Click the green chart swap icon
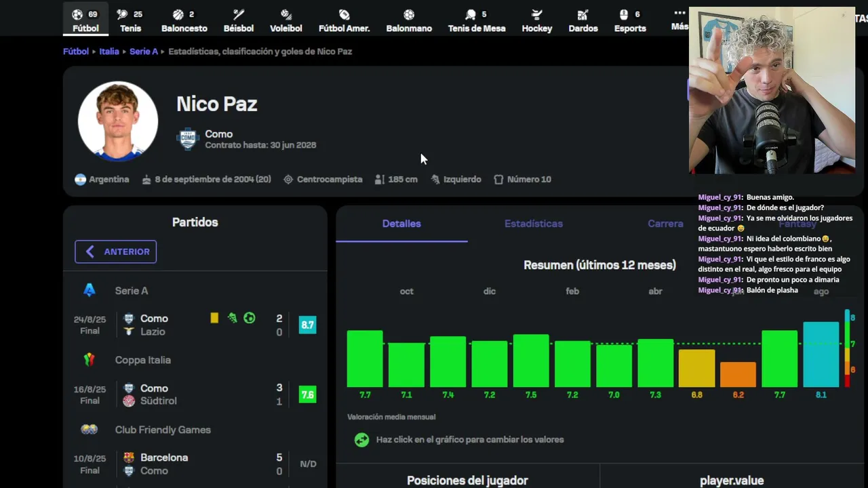 [x=361, y=440]
